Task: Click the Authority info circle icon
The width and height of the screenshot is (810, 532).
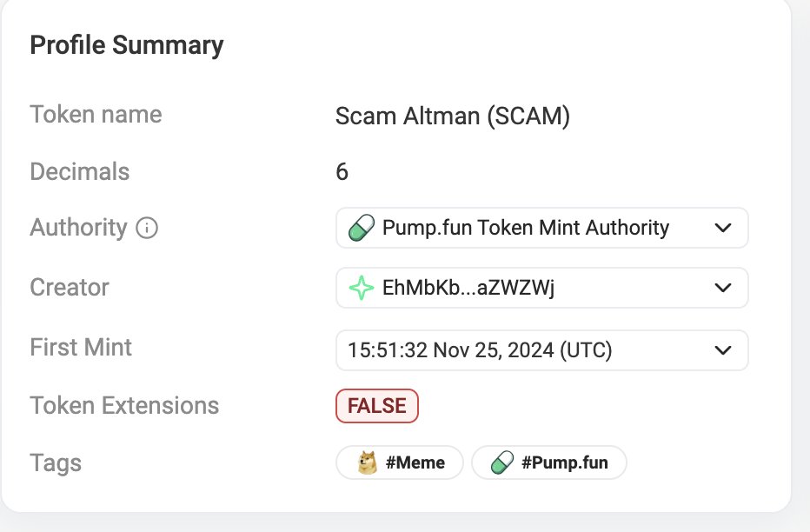Action: (147, 228)
